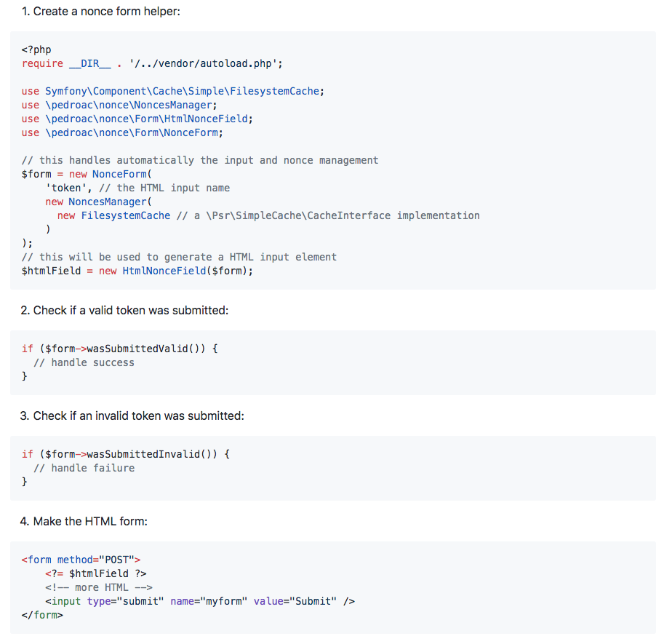Click the 'new NoncesManager(' line
Viewport: 672px width, 644px height.
click(x=99, y=202)
